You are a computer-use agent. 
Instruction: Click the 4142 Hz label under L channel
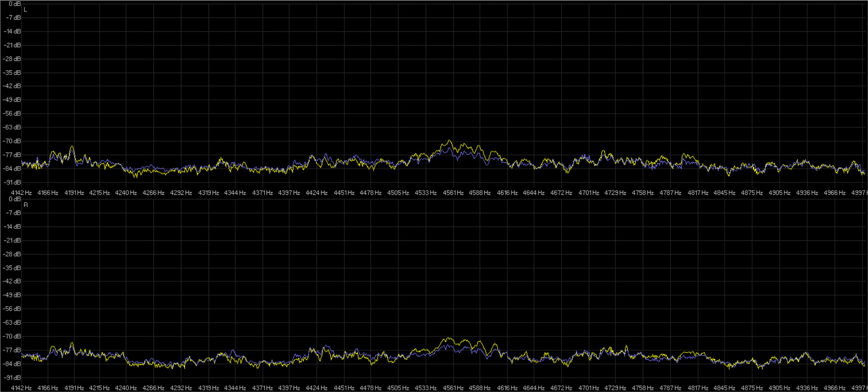coord(22,193)
